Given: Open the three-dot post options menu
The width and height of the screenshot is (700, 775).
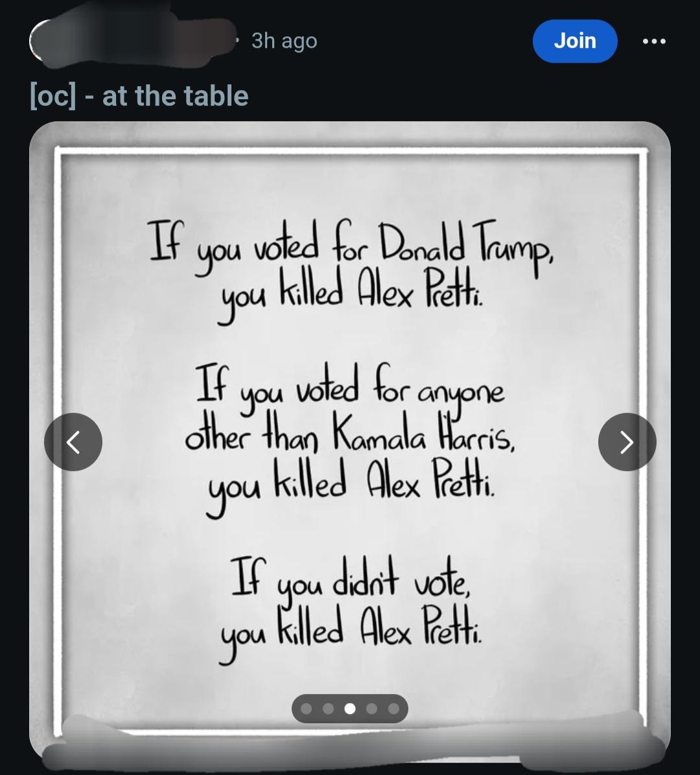Looking at the screenshot, I should [x=653, y=41].
